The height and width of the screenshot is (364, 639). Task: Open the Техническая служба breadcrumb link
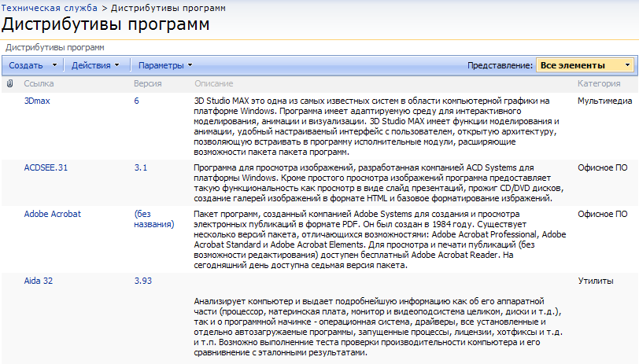[x=50, y=7]
